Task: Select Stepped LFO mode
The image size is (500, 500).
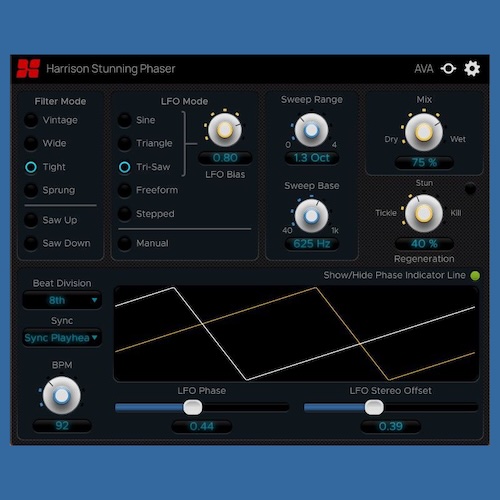Action: click(x=125, y=214)
